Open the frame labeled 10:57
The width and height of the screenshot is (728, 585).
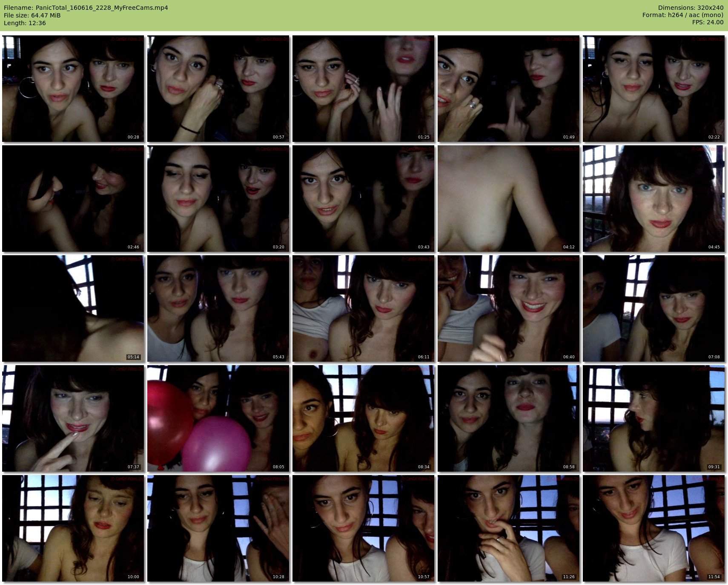click(363, 528)
